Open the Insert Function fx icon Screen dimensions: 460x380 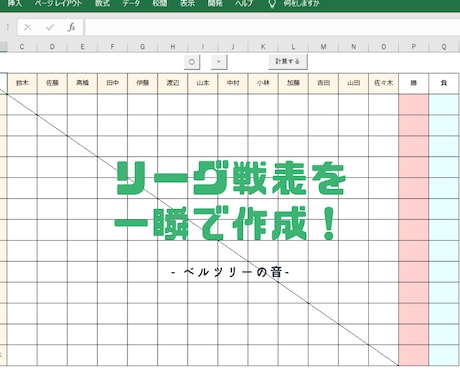pyautogui.click(x=71, y=27)
